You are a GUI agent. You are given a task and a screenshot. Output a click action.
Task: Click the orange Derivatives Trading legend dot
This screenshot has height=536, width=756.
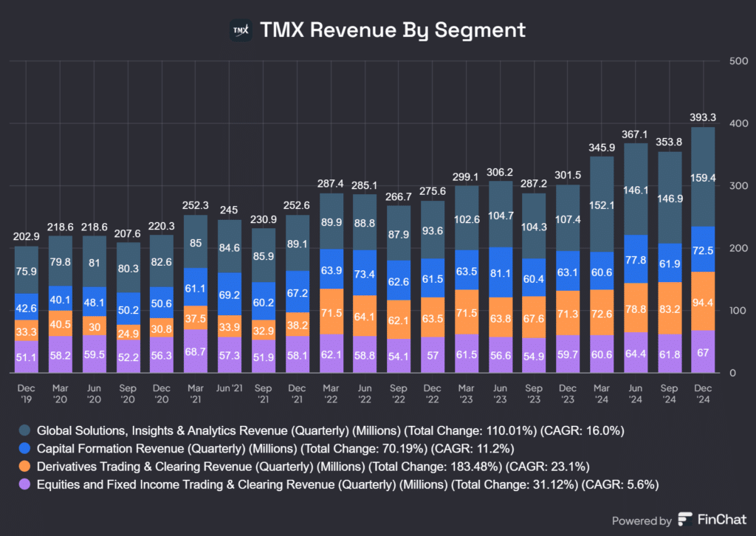pyautogui.click(x=26, y=466)
